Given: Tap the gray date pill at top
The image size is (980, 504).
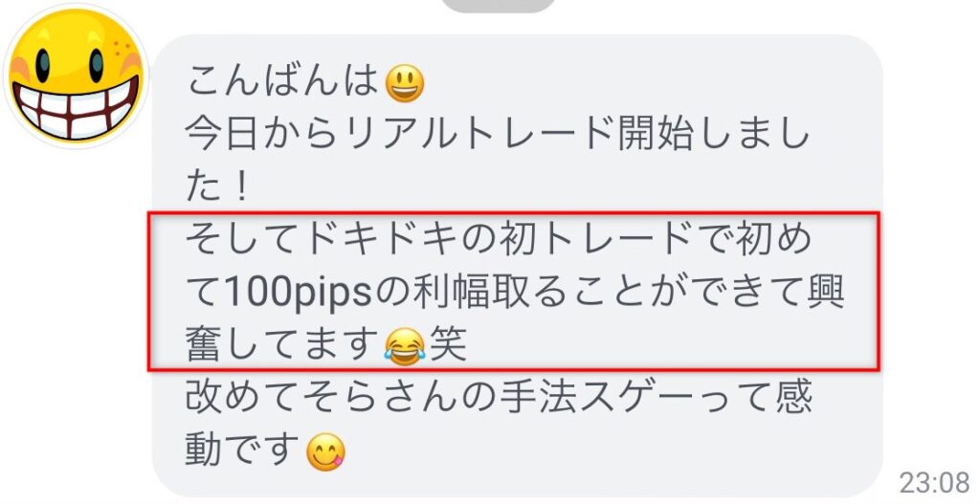Looking at the screenshot, I should click(x=498, y=6).
